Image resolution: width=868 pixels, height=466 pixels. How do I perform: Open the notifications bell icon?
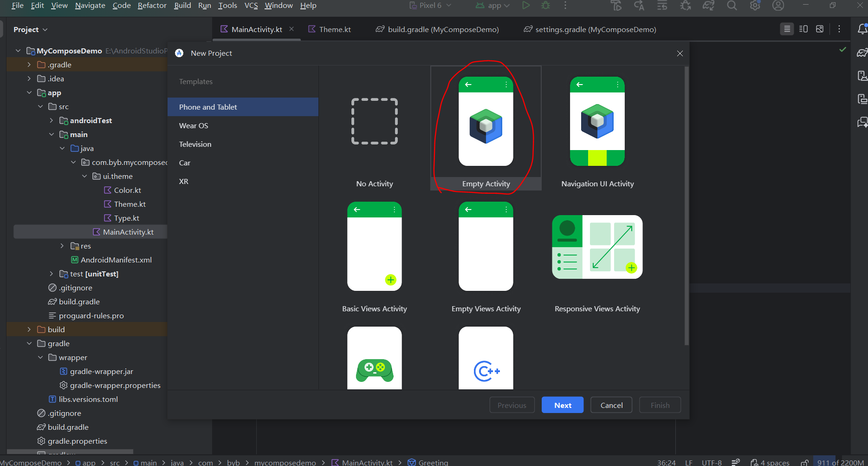pos(862,29)
